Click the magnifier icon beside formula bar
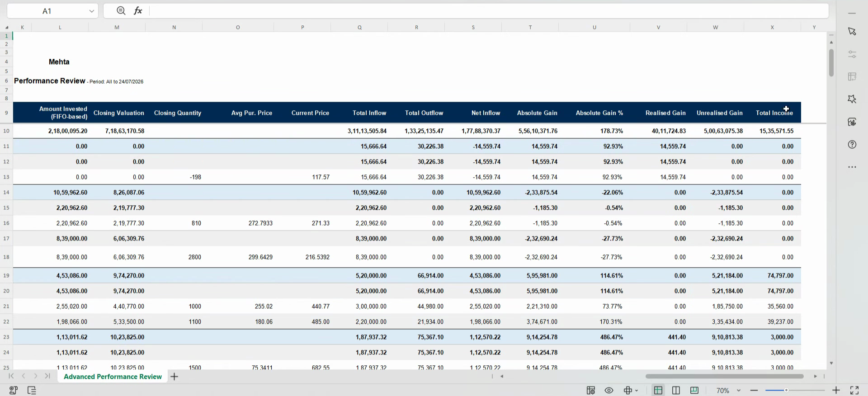The height and width of the screenshot is (396, 868). (x=121, y=11)
